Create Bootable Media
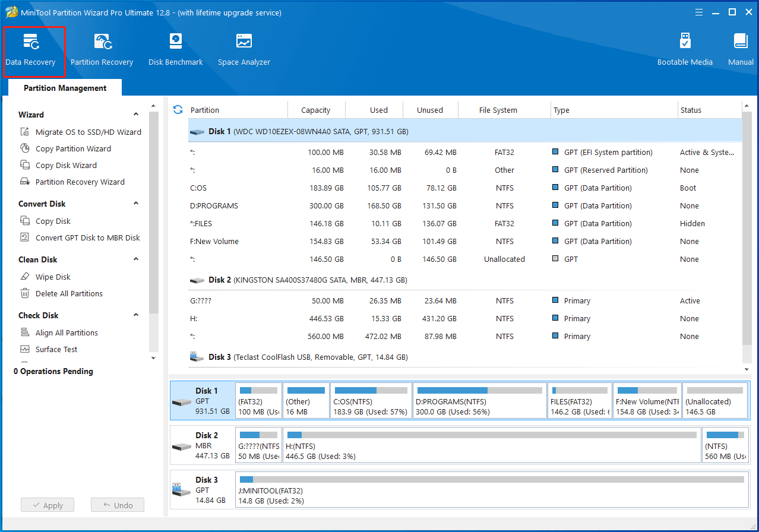The height and width of the screenshot is (532, 759). 685,50
